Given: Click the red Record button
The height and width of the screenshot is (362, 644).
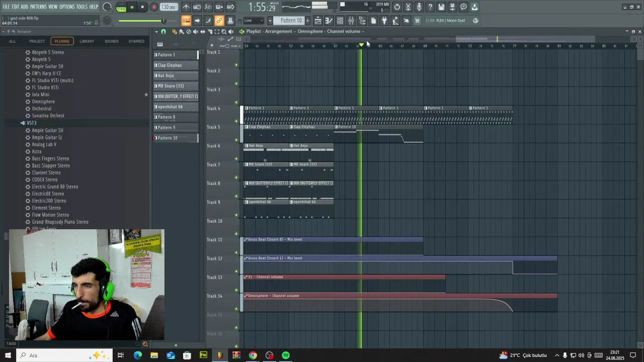Looking at the screenshot, I should pyautogui.click(x=154, y=7).
